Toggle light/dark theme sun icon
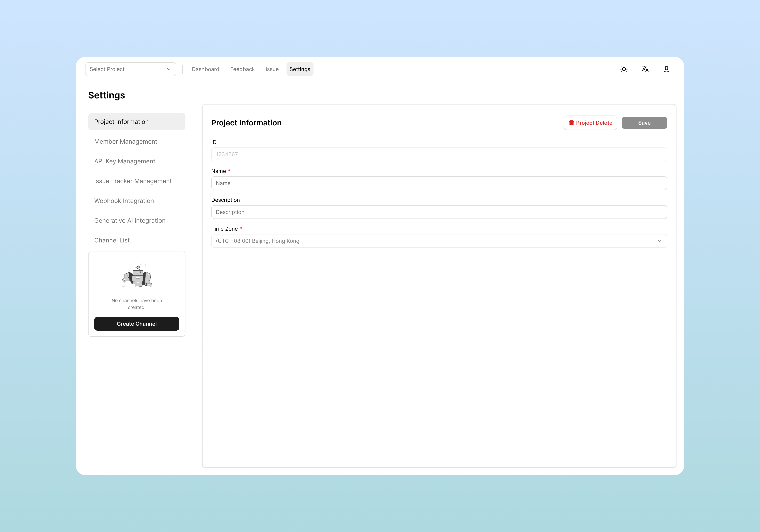Viewport: 760px width, 532px height. point(624,69)
